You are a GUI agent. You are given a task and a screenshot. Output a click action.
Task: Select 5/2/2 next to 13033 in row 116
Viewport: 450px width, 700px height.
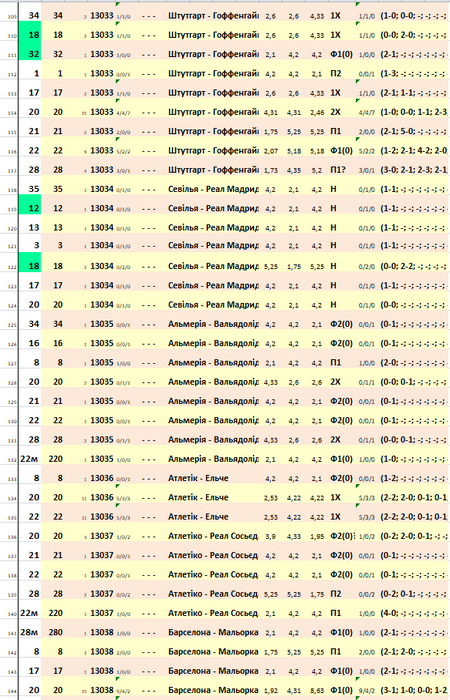[123, 151]
